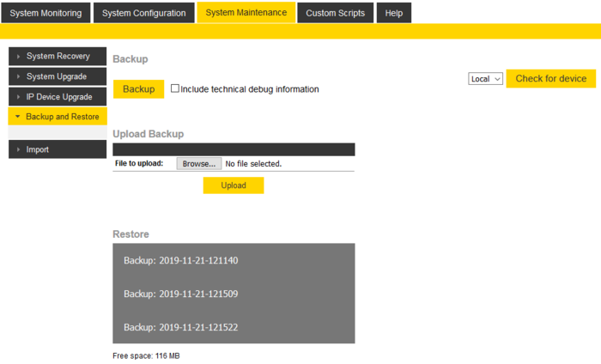This screenshot has height=364, width=601.
Task: Collapse the Backup and Restore arrow
Action: pos(18,117)
